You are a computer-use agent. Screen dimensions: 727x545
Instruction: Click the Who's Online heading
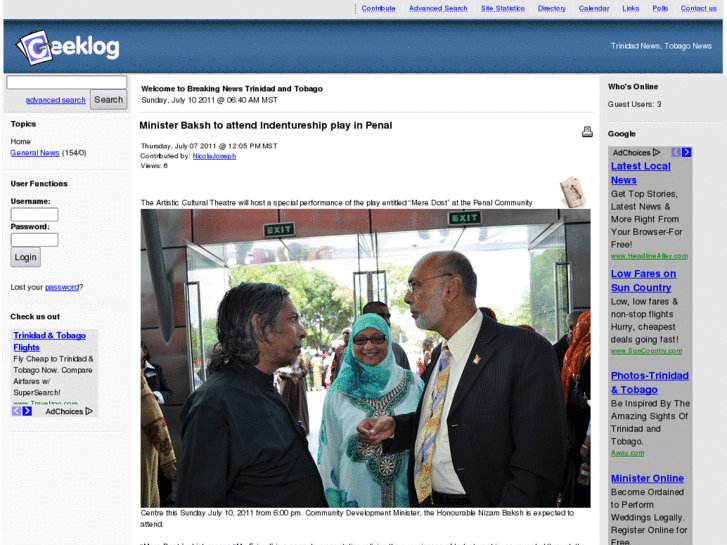coord(633,87)
